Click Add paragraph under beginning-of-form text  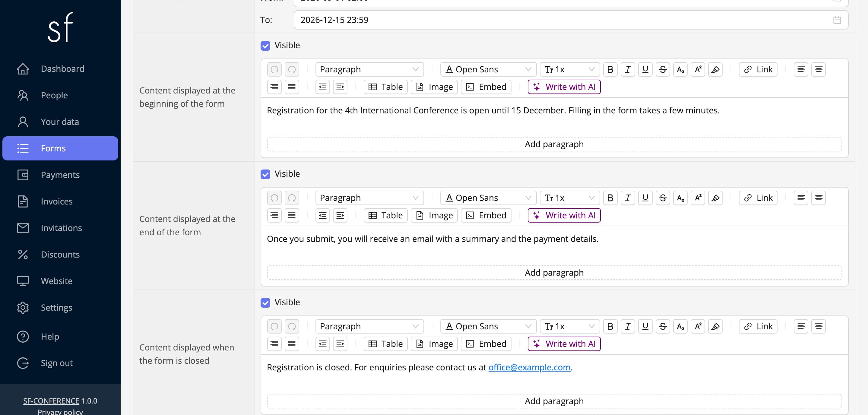(554, 144)
